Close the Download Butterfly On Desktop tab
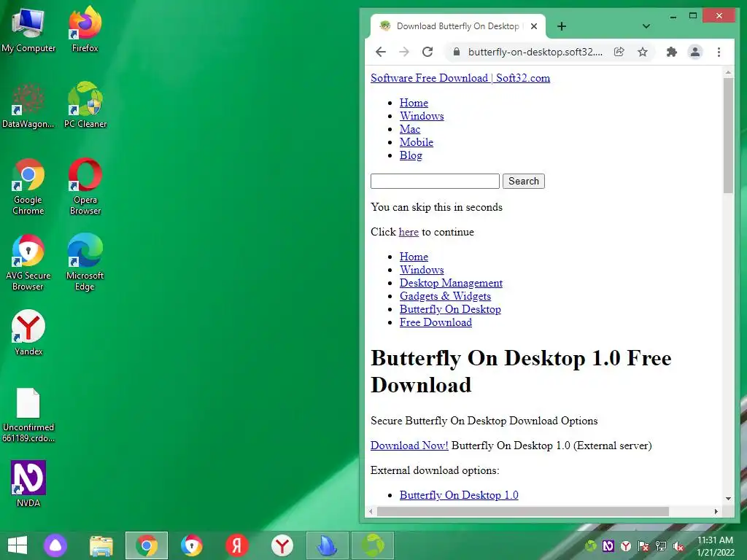 534,26
